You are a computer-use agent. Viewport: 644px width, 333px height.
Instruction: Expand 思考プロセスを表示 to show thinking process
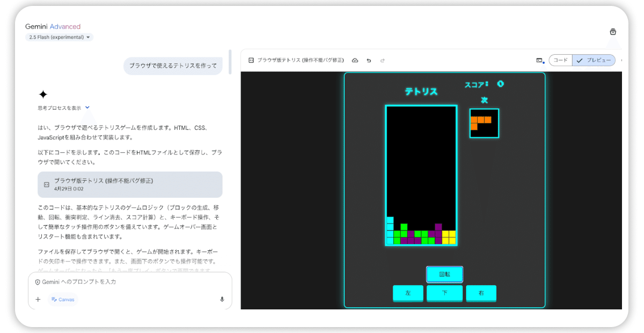pos(59,107)
